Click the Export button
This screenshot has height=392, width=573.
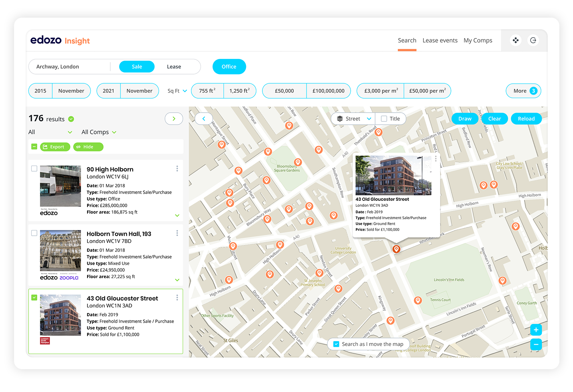[55, 147]
